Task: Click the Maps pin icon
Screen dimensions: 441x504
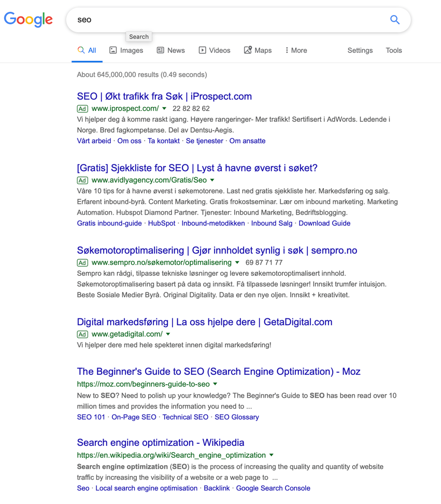Action: tap(248, 50)
